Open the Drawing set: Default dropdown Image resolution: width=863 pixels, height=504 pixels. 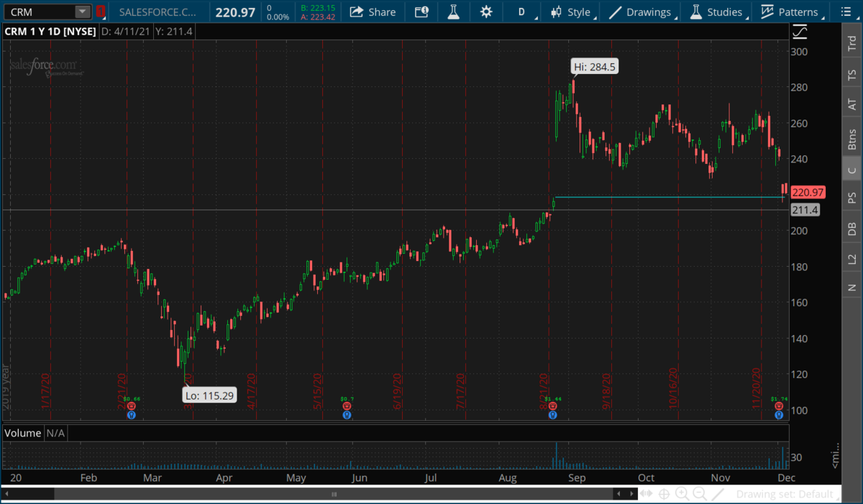click(787, 494)
